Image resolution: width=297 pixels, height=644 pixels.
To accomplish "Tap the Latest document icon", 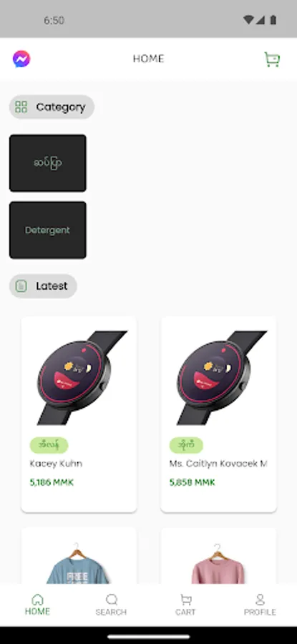I will coord(21,286).
